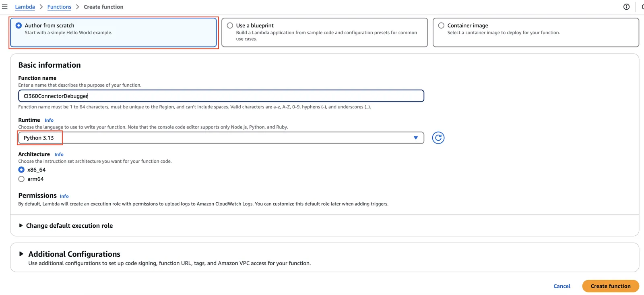Open Permissions Info link
The height and width of the screenshot is (295, 644).
(x=64, y=196)
